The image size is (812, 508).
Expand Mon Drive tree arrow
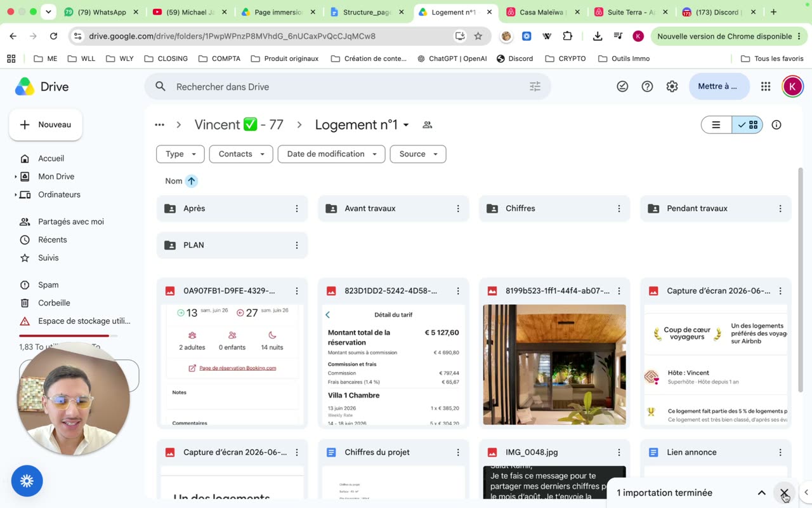(16, 177)
